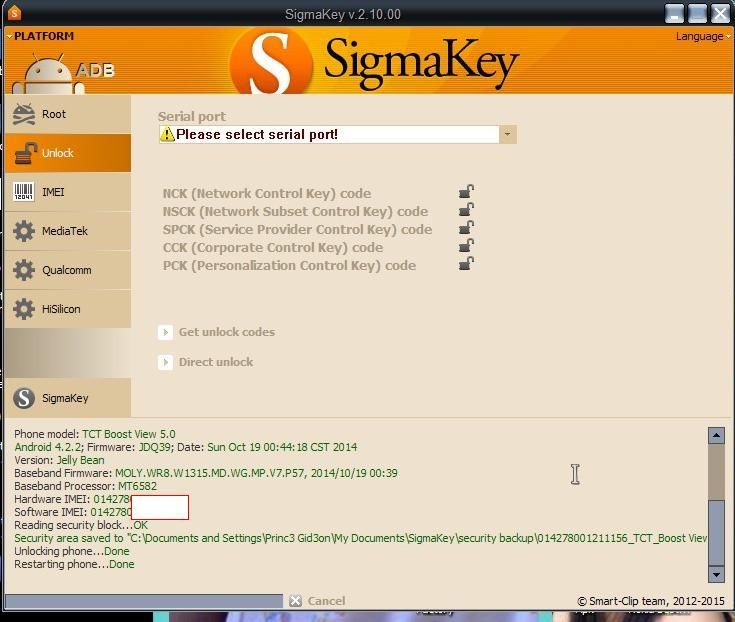
Task: Click the Root pirate skull icon
Action: click(24, 115)
